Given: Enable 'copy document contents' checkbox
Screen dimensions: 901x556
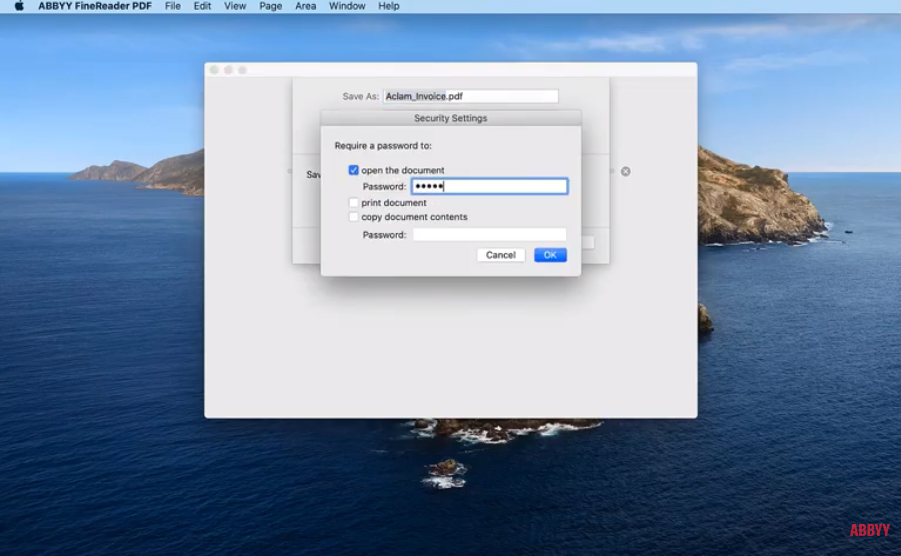Looking at the screenshot, I should tap(353, 217).
